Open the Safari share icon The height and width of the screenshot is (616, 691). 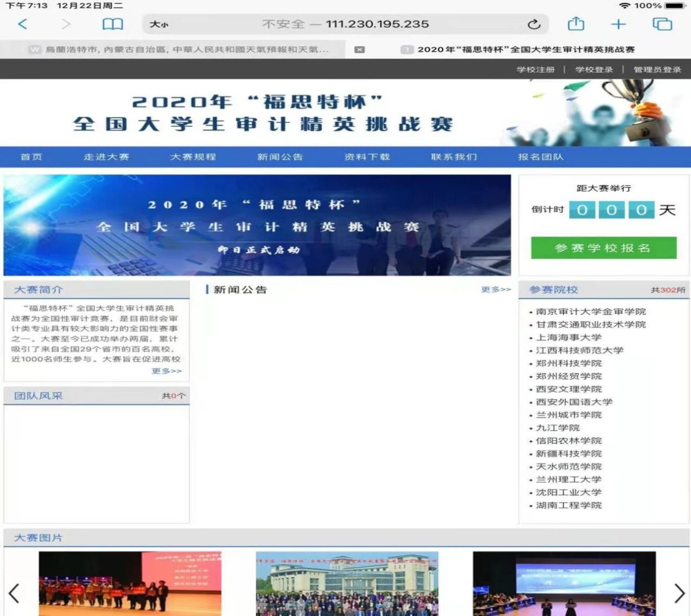[576, 24]
